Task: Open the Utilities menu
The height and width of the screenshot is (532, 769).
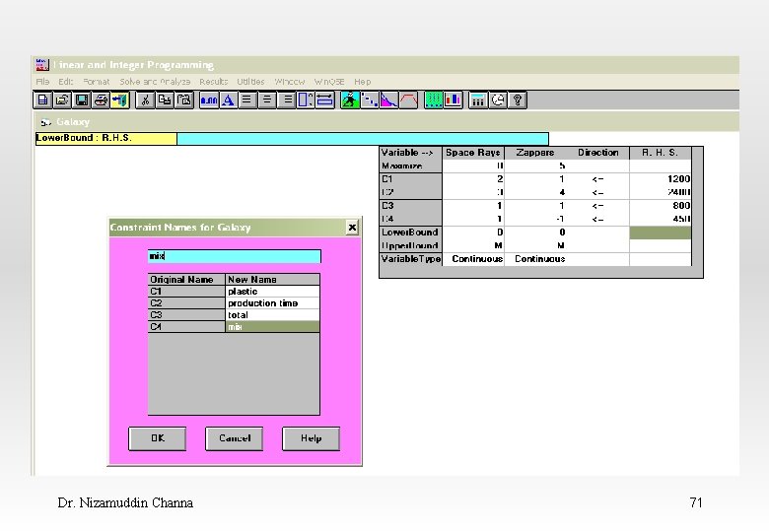Action: (x=250, y=82)
